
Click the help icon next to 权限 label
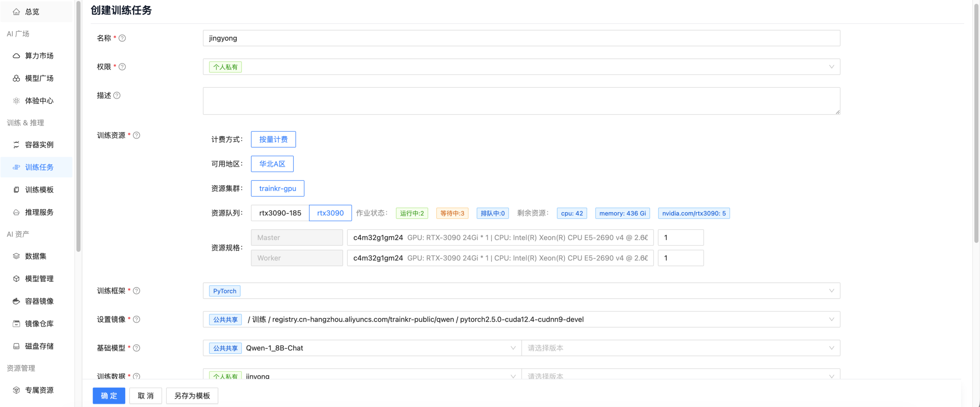coord(122,67)
